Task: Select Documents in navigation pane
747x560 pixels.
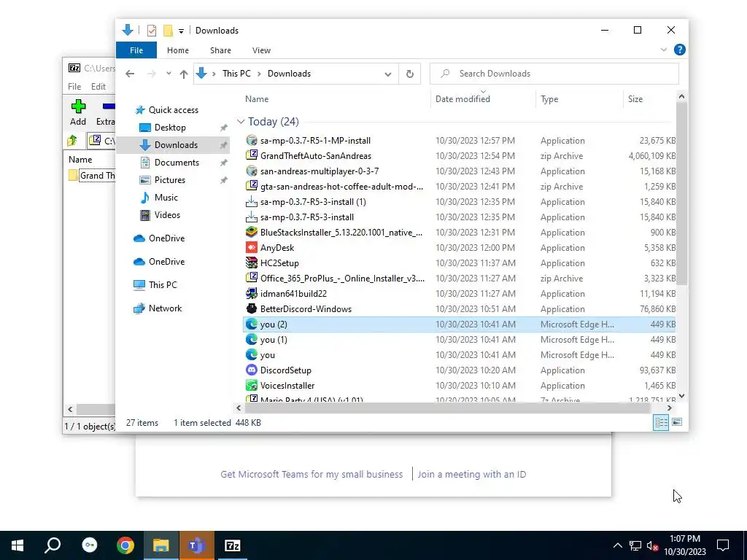Action: [177, 163]
